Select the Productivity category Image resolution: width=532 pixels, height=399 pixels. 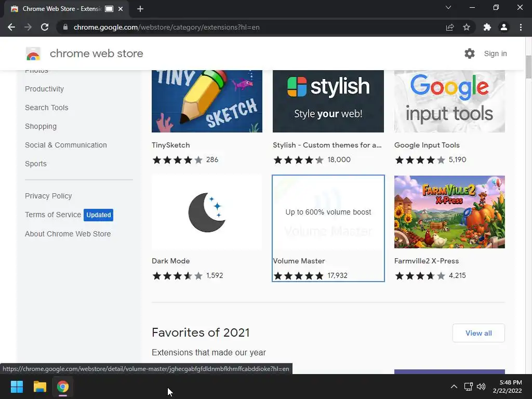[x=45, y=89]
